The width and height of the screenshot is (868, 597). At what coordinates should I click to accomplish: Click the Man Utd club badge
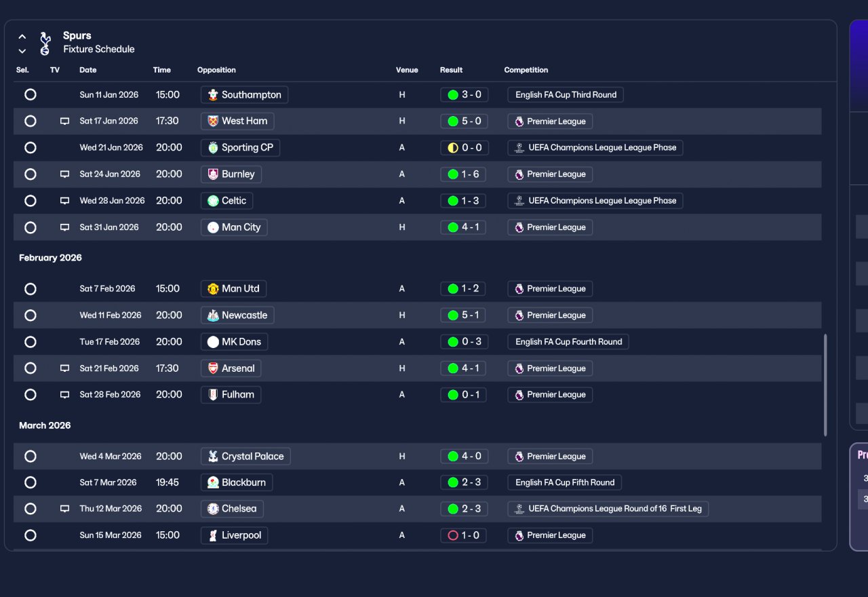tap(213, 289)
